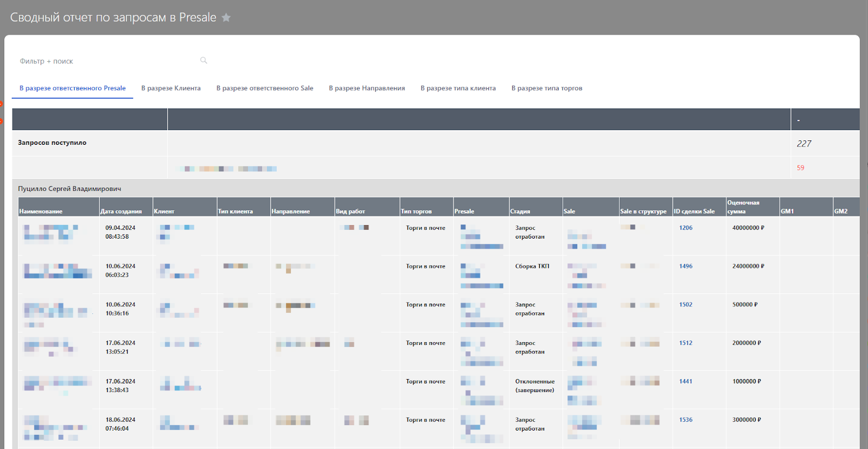Viewport: 868px width, 449px height.
Task: Open deal ID 1206 link
Action: (x=686, y=228)
